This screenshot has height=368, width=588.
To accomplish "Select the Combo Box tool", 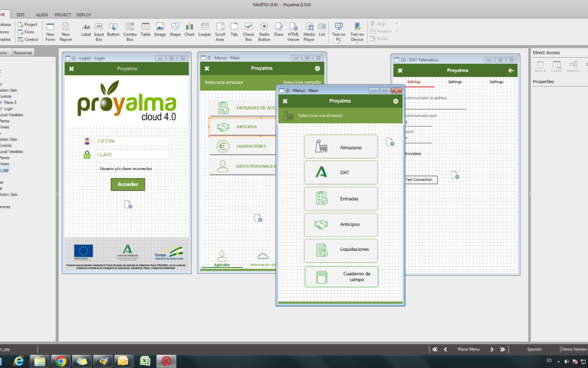I will (x=130, y=32).
